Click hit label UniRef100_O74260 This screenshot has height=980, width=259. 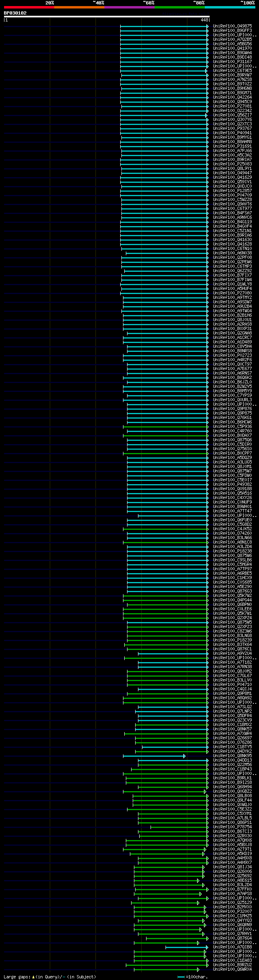tap(232, 533)
